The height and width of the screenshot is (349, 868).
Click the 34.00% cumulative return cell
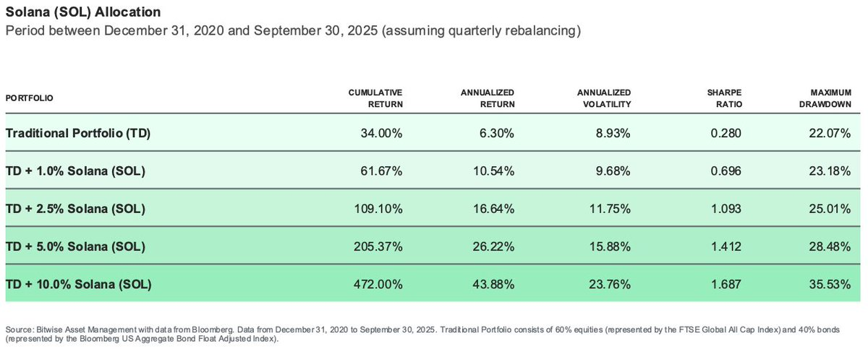pyautogui.click(x=381, y=133)
